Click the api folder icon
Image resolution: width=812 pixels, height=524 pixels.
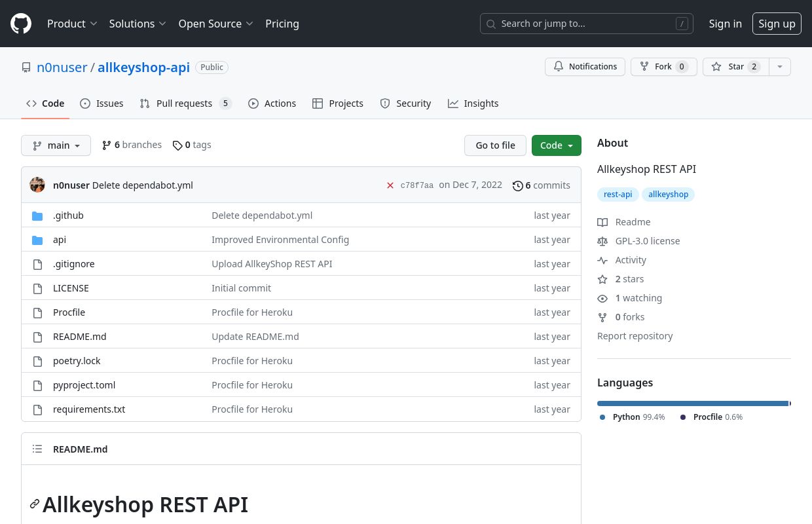(37, 240)
